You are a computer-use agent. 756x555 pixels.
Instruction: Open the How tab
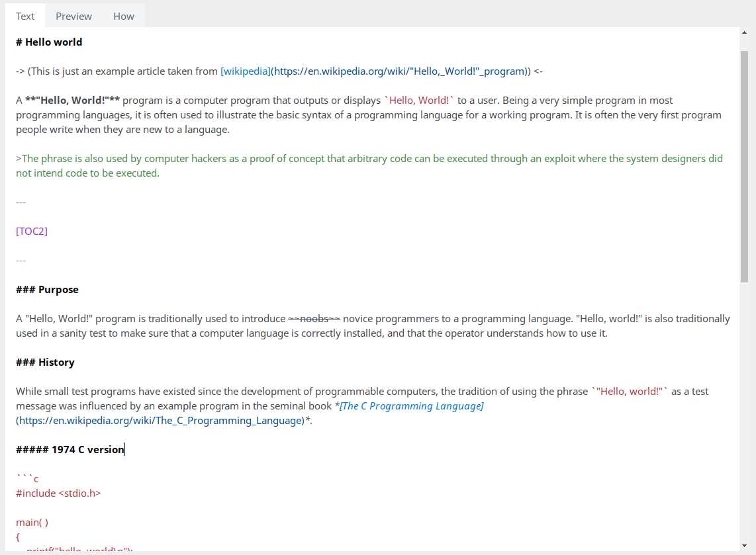pos(123,16)
